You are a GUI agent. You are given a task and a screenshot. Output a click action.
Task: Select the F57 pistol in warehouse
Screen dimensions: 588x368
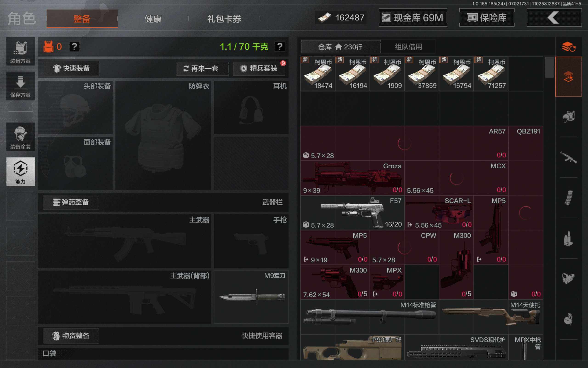353,213
